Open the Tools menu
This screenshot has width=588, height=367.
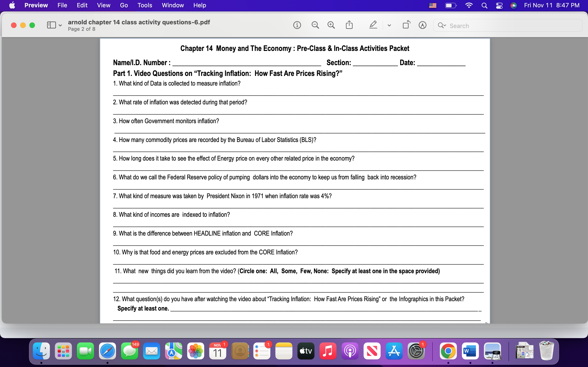144,5
